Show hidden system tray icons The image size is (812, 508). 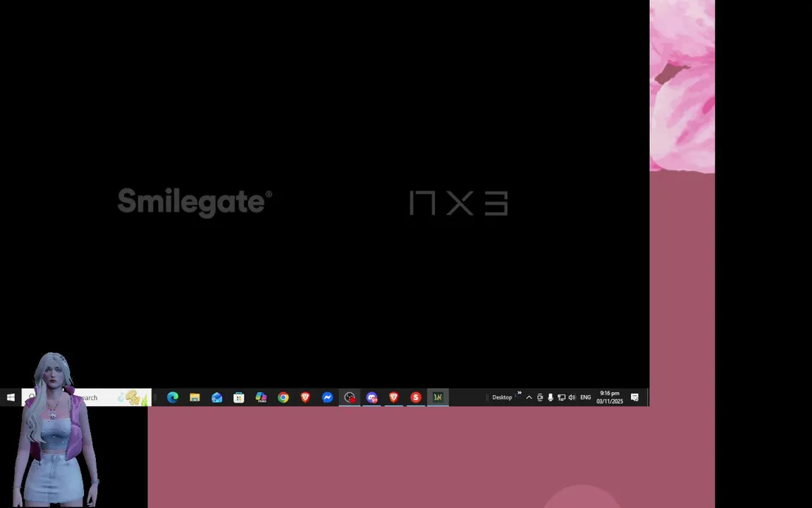pos(529,398)
